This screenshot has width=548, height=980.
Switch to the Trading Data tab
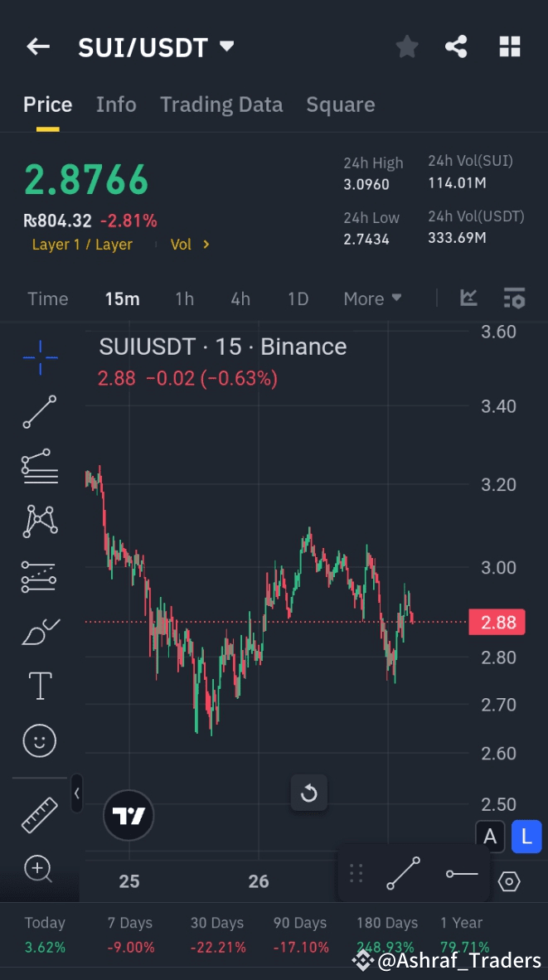click(x=221, y=104)
